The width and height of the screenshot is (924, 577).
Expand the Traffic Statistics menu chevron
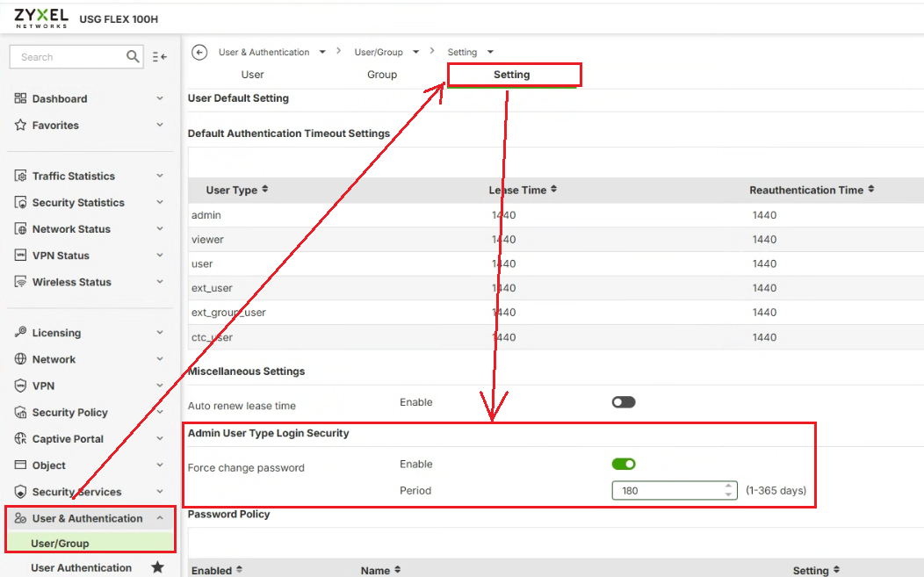(160, 176)
